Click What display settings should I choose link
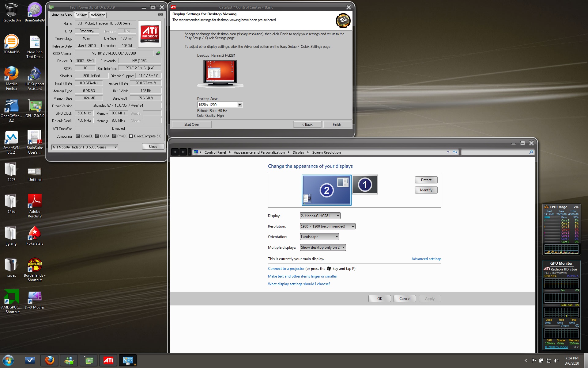588x368 pixels. pyautogui.click(x=299, y=284)
